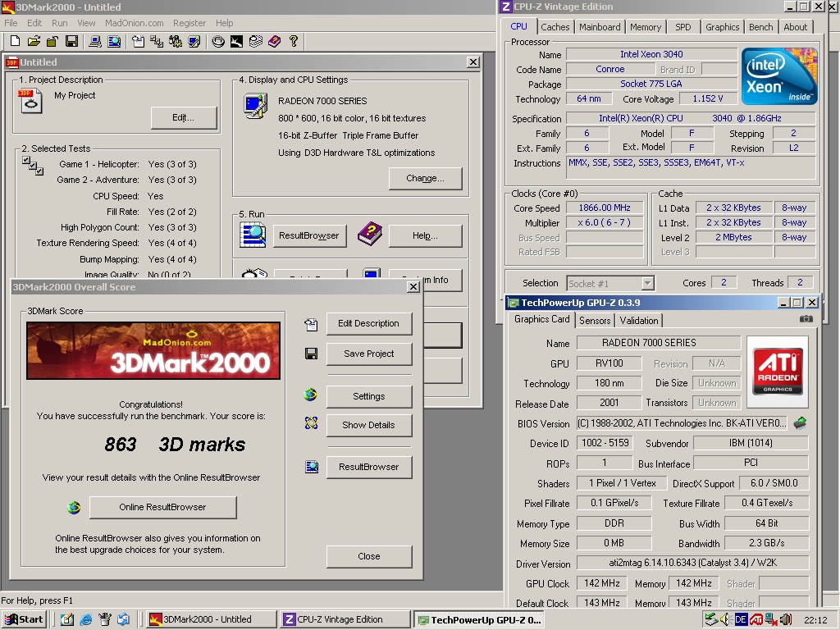Viewport: 840px width, 630px height.
Task: Click the yellow question mark toolbar icon
Action: 294,41
